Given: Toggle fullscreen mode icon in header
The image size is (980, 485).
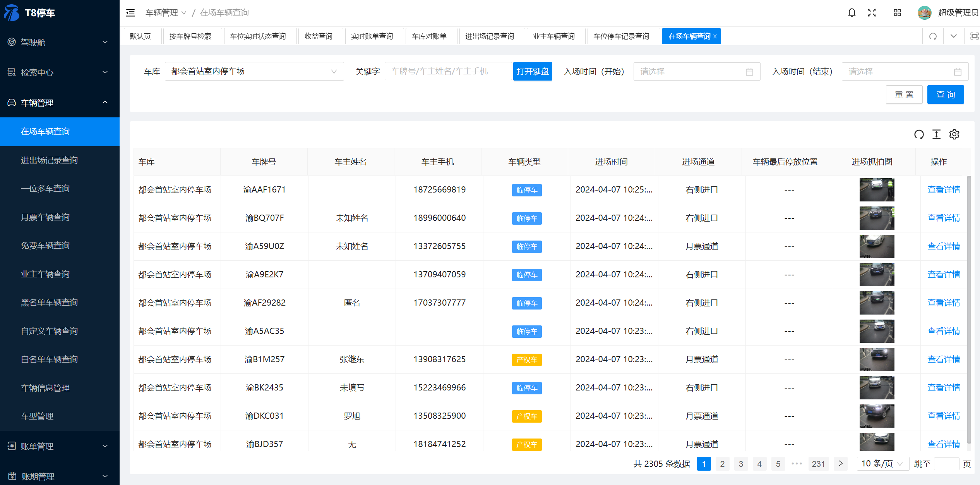Looking at the screenshot, I should (872, 13).
